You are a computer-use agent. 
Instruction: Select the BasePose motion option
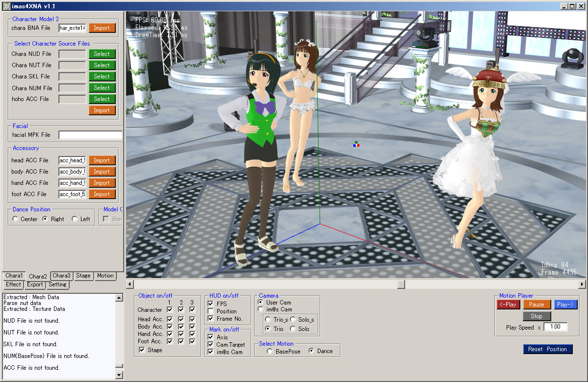270,351
